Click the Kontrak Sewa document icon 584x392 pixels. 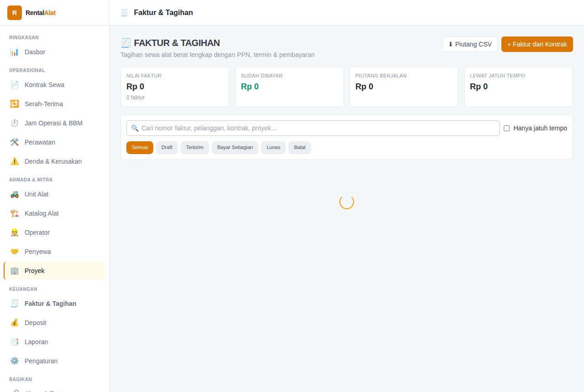[x=15, y=85]
